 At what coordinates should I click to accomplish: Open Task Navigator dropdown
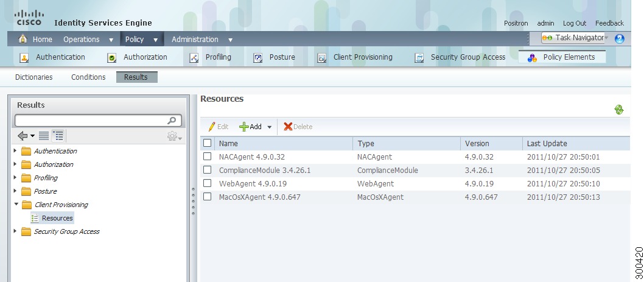[x=607, y=38]
